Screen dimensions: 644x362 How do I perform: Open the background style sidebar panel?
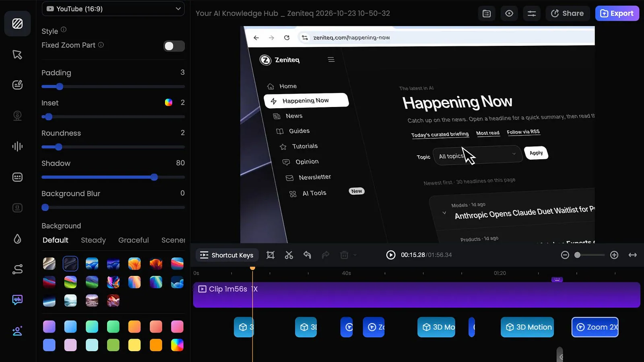click(17, 24)
